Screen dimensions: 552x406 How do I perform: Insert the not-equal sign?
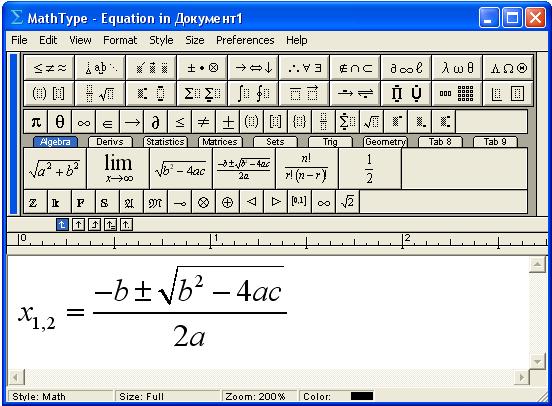203,122
